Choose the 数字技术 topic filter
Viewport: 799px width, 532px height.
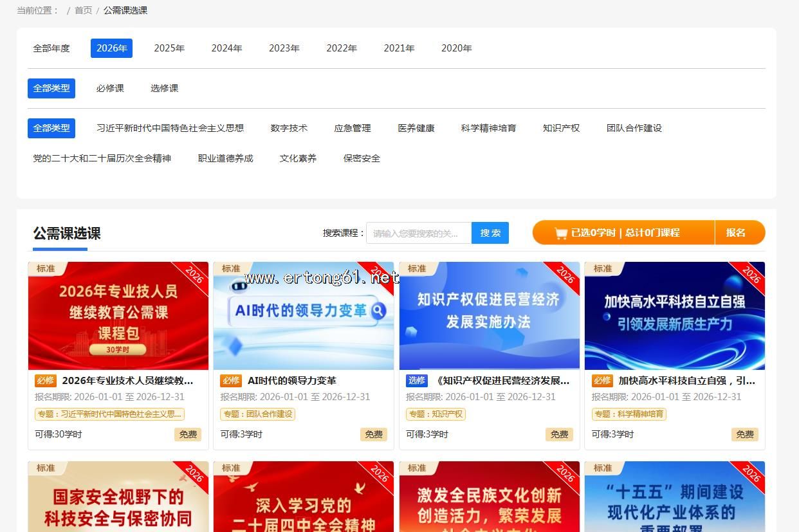[x=289, y=128]
